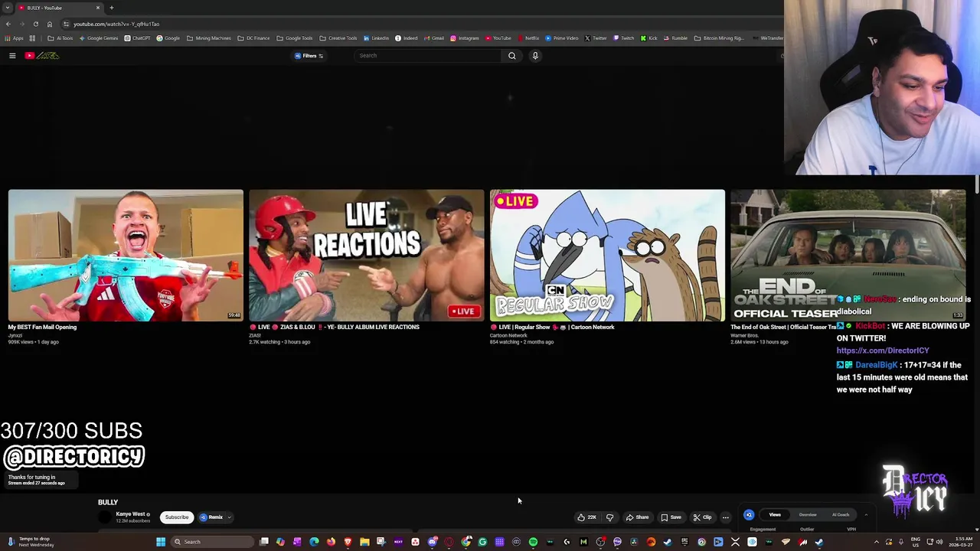Click the blue extension icon beside Views tab
Screen dimensions: 980x551
(749, 515)
